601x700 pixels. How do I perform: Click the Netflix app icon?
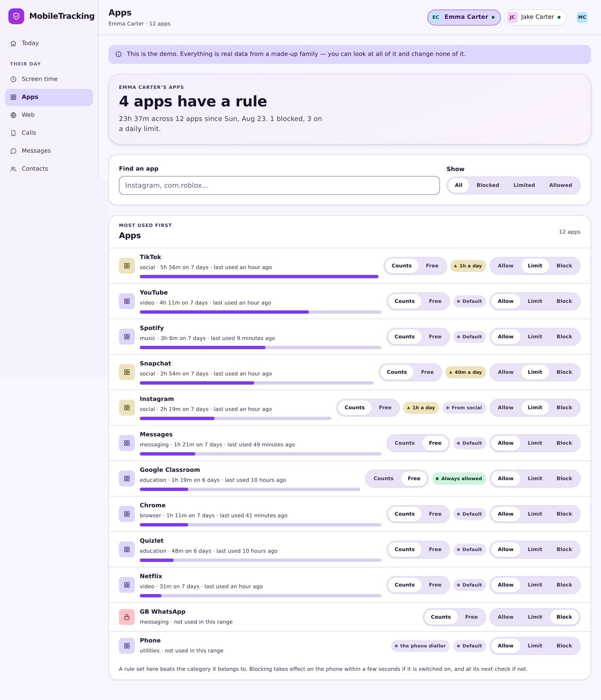[127, 585]
